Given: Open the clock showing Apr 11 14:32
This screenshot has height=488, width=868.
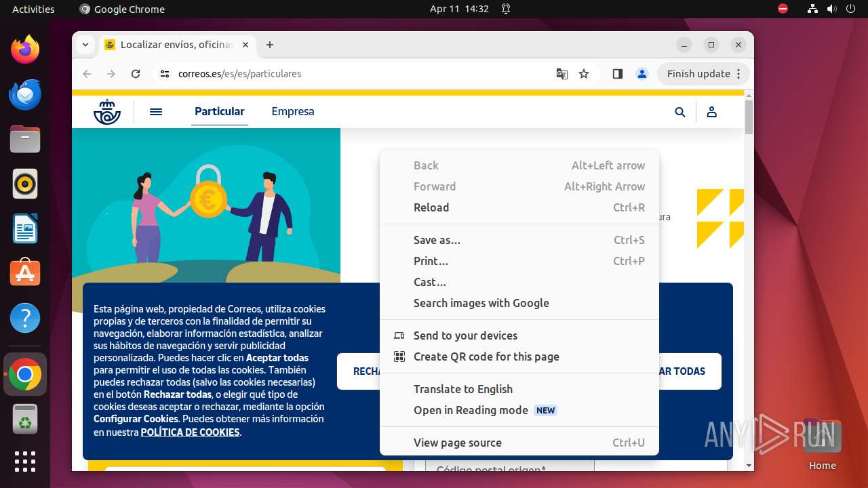Looking at the screenshot, I should click(459, 9).
